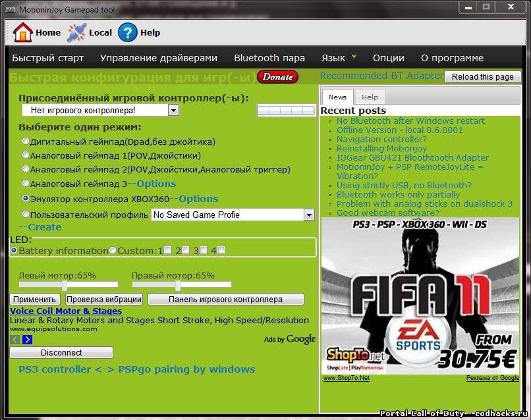Select Пользовательский профиль radio button

[x=26, y=214]
